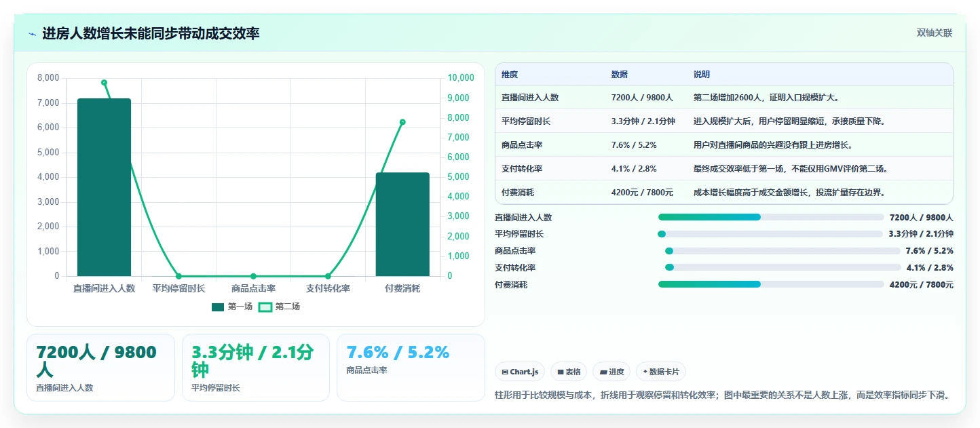Screen dimensions: 980x428
Task: Click the line point at 平均停留时长
Action: [x=178, y=276]
